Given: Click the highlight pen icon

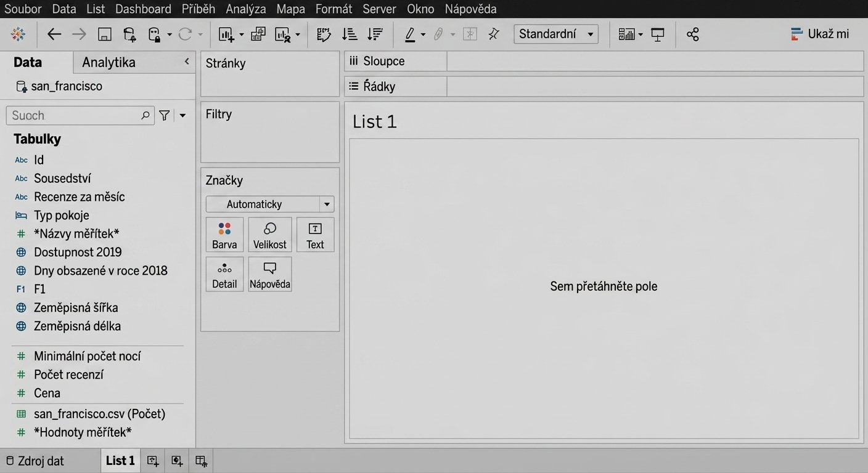Looking at the screenshot, I should tap(410, 34).
